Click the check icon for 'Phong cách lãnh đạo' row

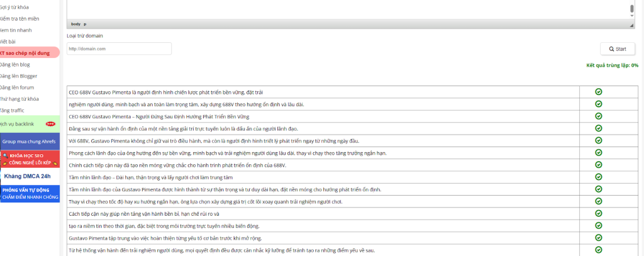tap(598, 153)
